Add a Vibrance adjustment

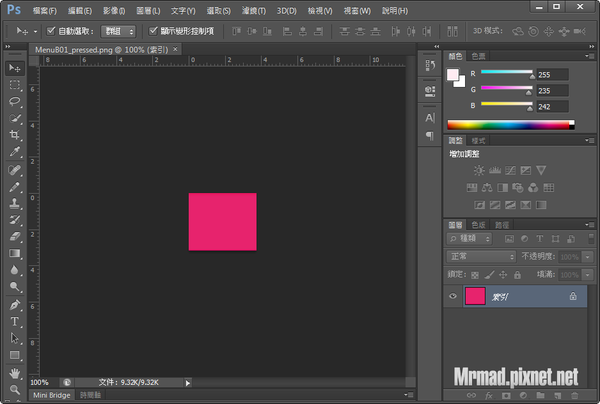[541, 170]
